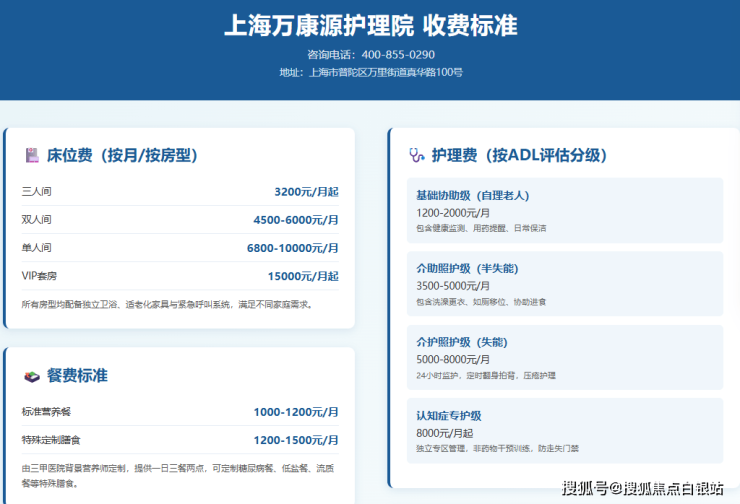
Task: Click the price 1000-1200元/月
Action: [296, 412]
